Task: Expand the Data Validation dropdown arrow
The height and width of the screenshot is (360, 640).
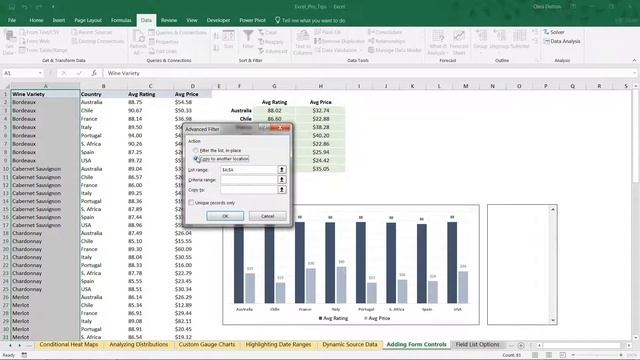Action: [x=361, y=50]
